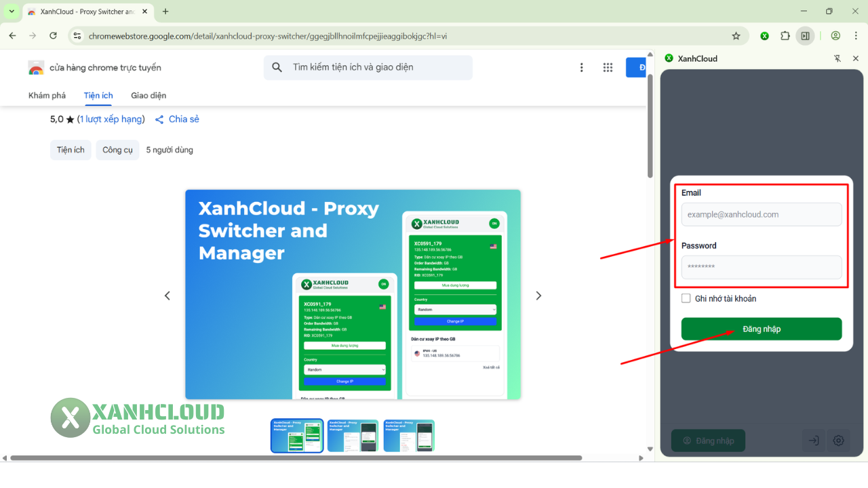
Task: Open the Chrome profile avatar
Action: coord(835,36)
